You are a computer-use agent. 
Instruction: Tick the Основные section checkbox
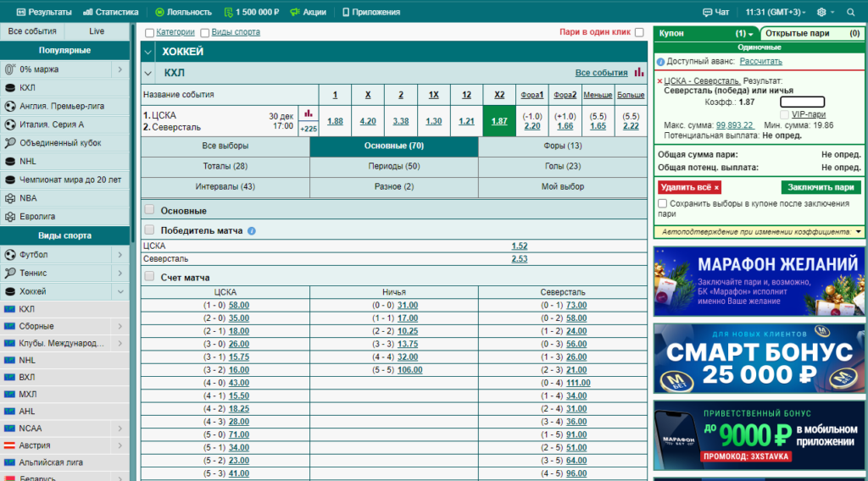149,209
